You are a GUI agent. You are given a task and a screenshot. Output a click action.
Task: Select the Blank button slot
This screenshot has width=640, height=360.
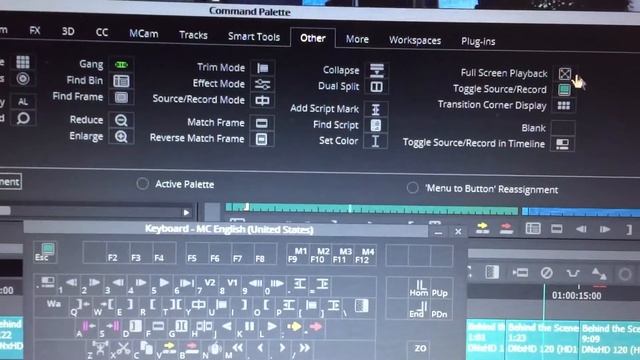[563, 128]
